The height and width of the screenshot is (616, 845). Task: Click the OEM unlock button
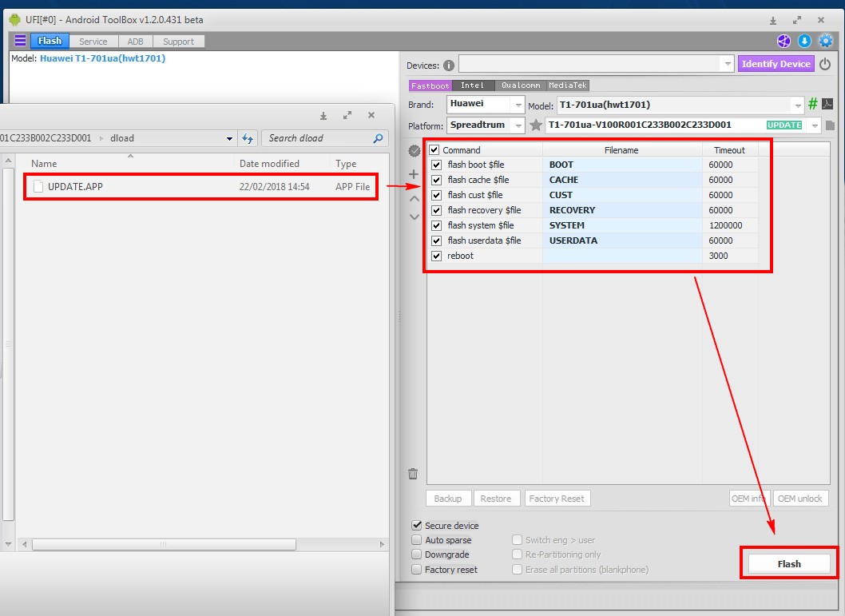(799, 499)
